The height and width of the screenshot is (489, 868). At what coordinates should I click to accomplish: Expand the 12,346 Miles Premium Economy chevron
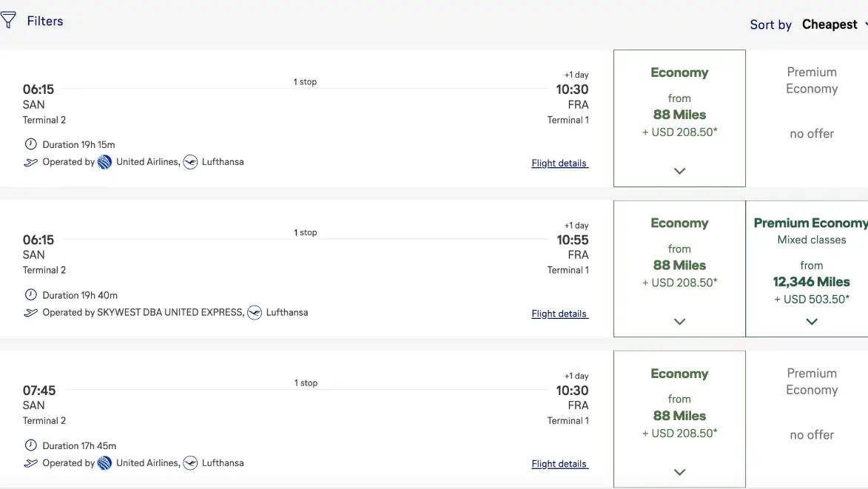(x=812, y=322)
